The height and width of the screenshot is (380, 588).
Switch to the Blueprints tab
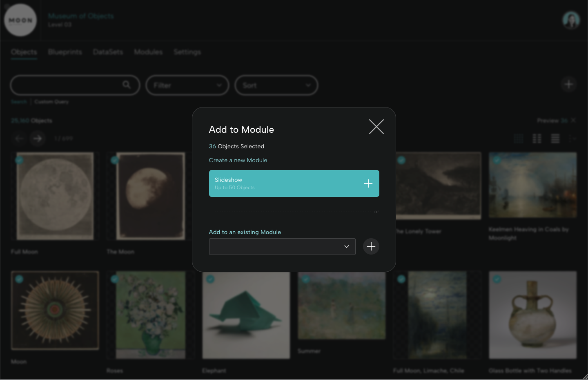65,52
